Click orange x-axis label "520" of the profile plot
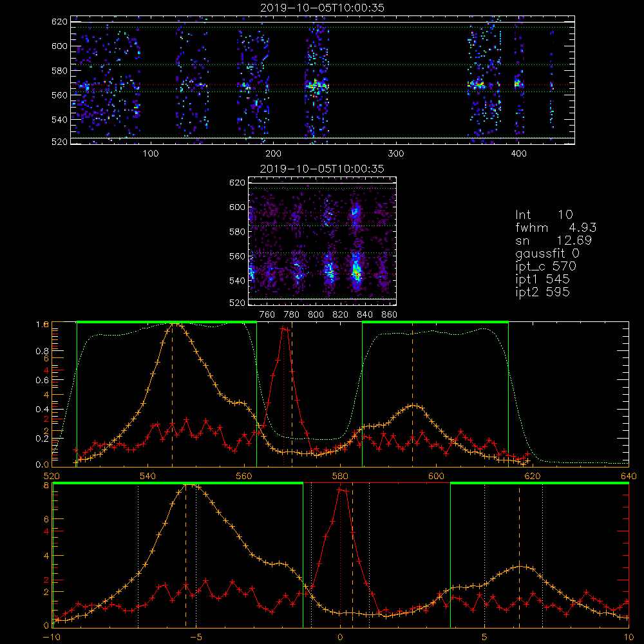 [52, 476]
